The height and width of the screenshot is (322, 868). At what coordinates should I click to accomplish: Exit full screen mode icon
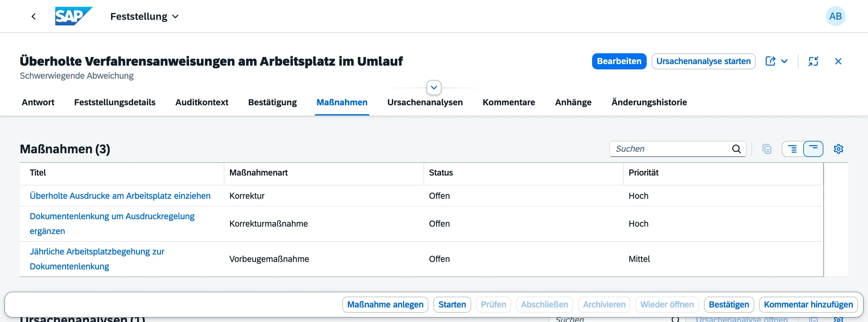tap(813, 61)
